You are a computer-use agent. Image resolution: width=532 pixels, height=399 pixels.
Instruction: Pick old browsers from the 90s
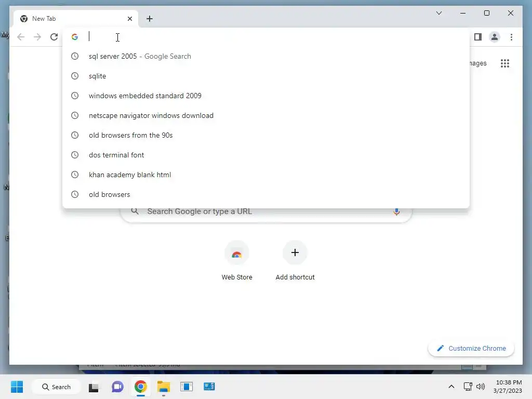pyautogui.click(x=266, y=135)
